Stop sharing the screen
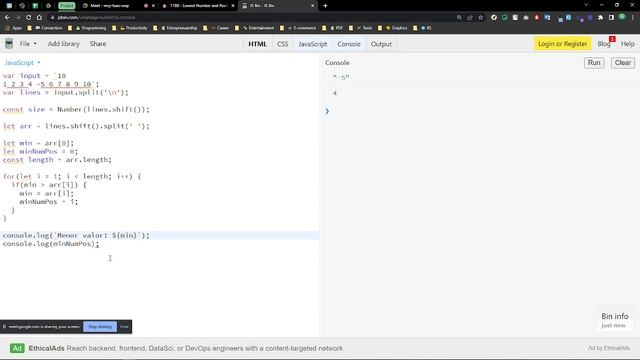640x360 pixels. (100, 327)
